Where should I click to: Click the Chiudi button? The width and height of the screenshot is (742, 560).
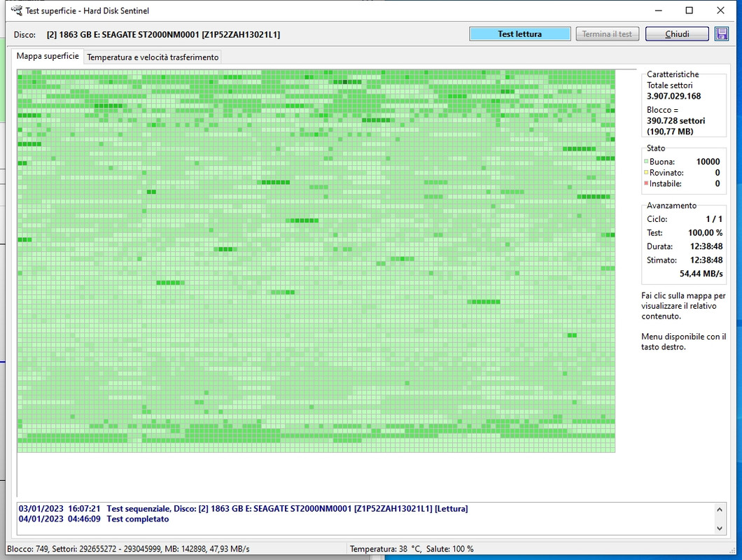tap(677, 34)
